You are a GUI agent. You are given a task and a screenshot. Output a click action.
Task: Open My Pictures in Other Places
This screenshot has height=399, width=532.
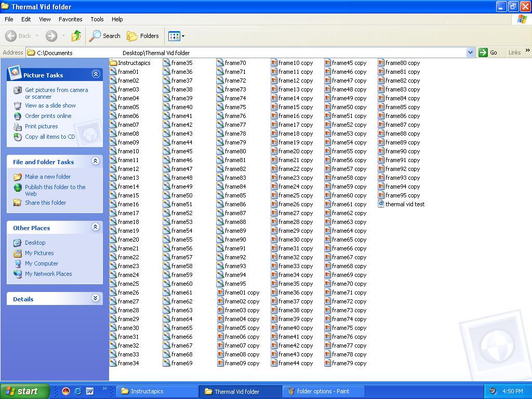(39, 253)
